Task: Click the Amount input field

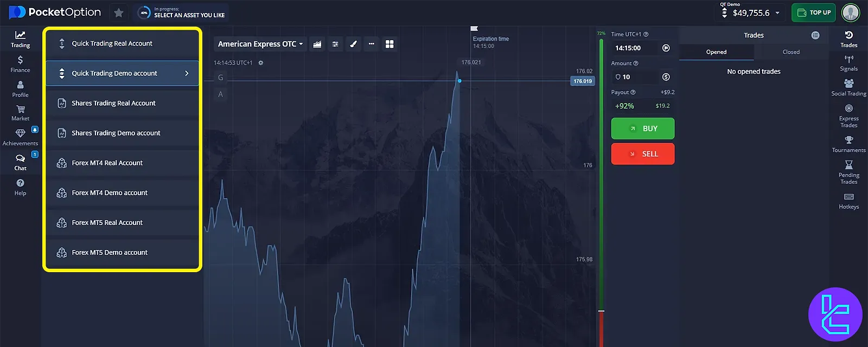Action: click(635, 77)
